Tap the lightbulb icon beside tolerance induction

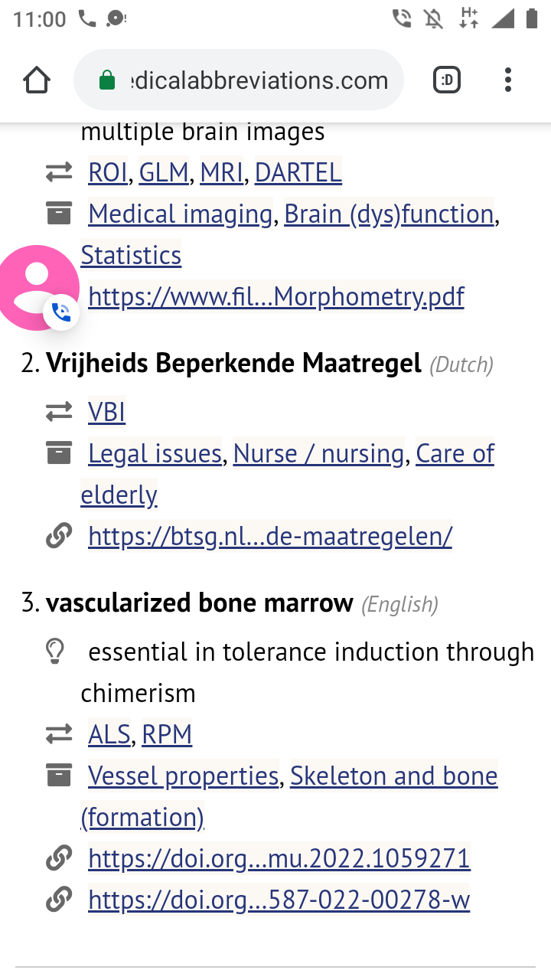tap(54, 652)
